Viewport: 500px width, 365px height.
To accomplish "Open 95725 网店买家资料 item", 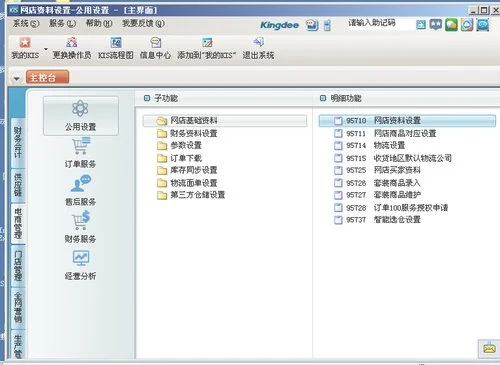I will click(x=383, y=170).
